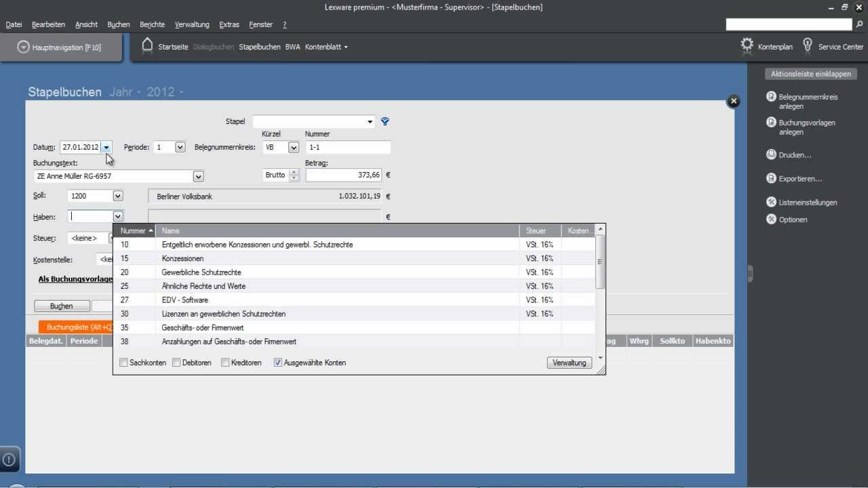Image resolution: width=868 pixels, height=488 pixels.
Task: Click the Betrag input field
Action: (x=344, y=175)
